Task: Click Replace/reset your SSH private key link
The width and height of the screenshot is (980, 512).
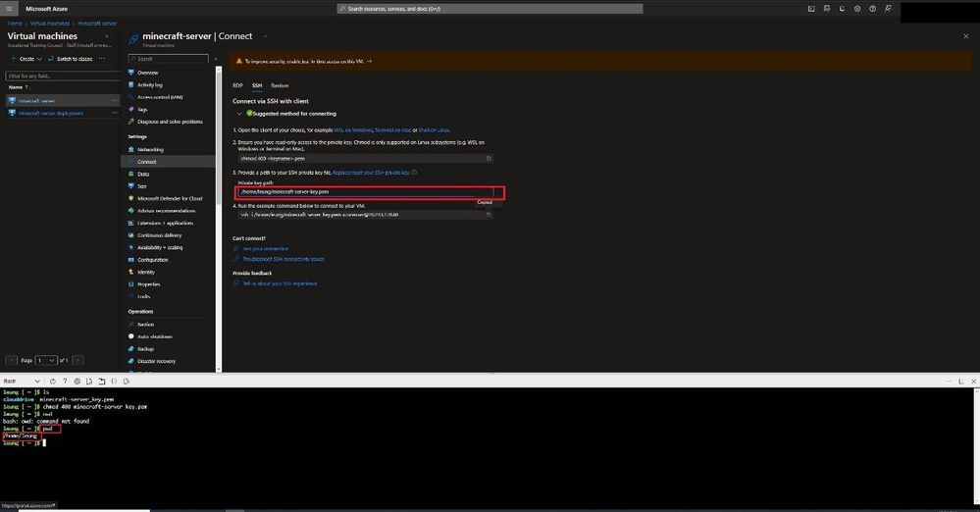Action: [371, 173]
